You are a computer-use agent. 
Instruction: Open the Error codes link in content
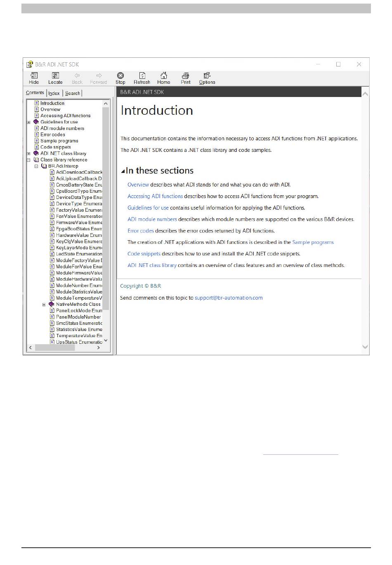(x=141, y=231)
